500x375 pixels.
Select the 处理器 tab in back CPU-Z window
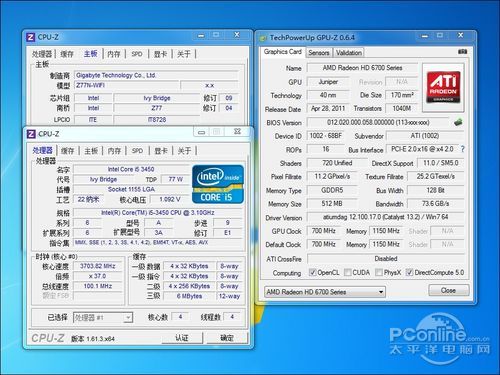click(x=42, y=54)
